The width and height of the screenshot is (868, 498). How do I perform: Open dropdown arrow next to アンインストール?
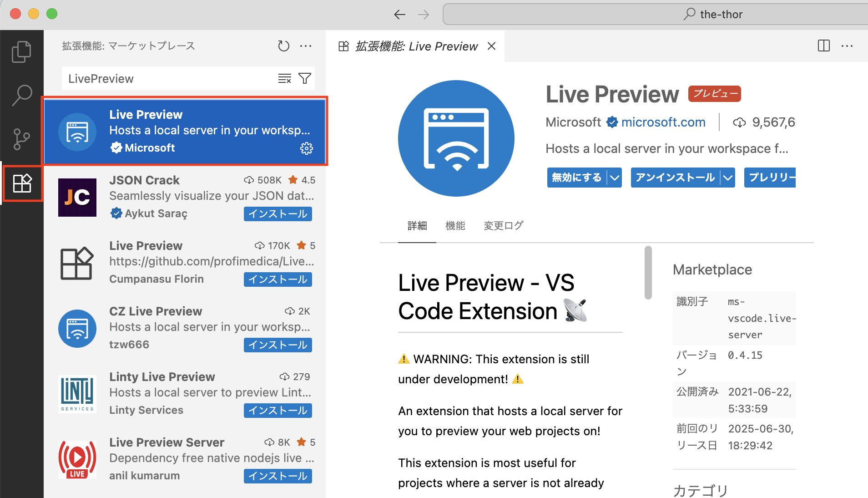pyautogui.click(x=728, y=178)
